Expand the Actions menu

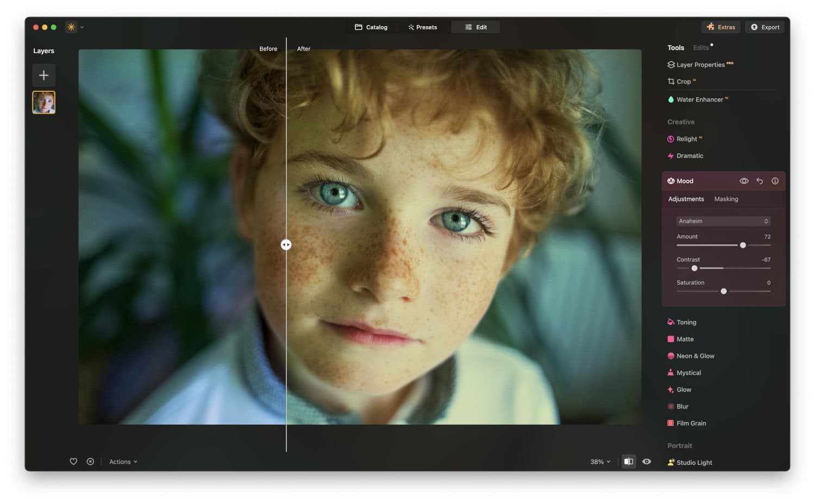tap(122, 461)
